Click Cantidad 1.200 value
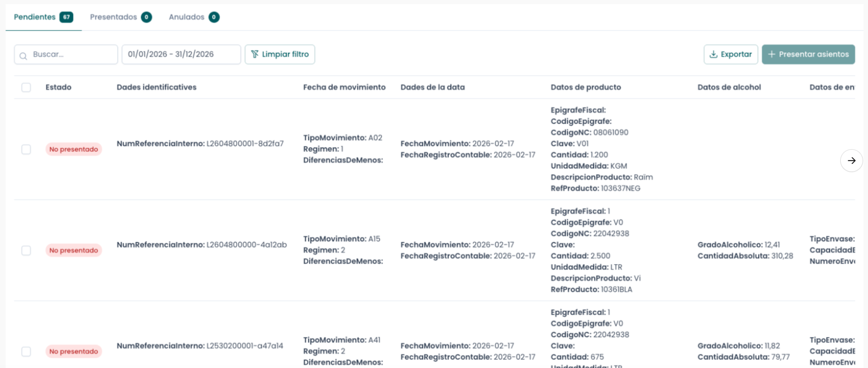The height and width of the screenshot is (368, 868). (x=599, y=155)
